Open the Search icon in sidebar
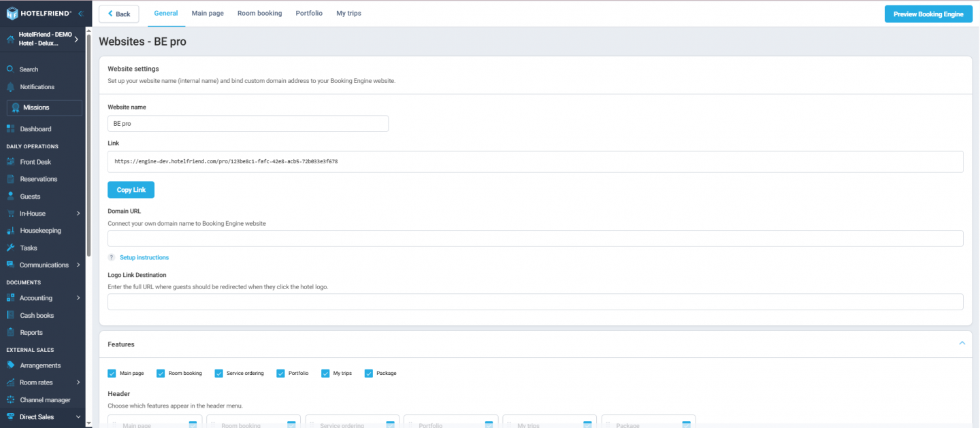Viewport: 980px width, 428px height. pyautogui.click(x=12, y=69)
